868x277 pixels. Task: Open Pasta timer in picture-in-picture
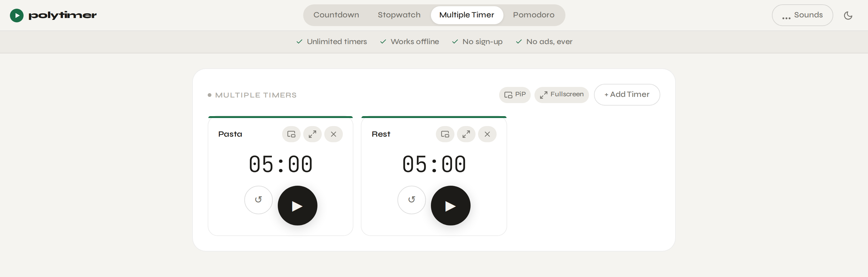[291, 134]
